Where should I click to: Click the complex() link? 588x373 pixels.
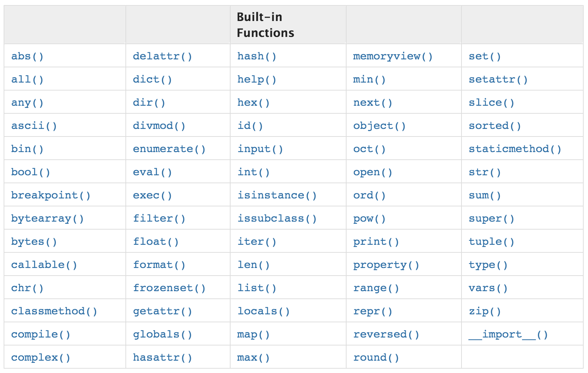[41, 357]
